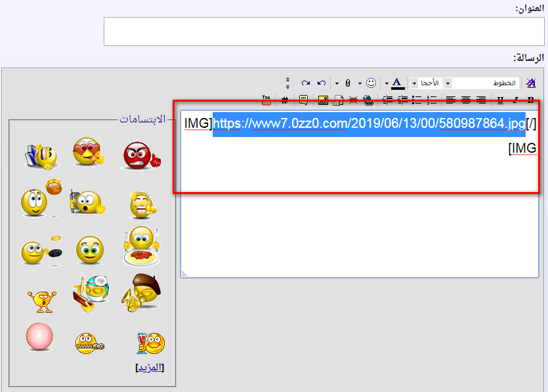The image size is (548, 392).
Task: Click the [IMG closing tag text
Action: click(x=522, y=148)
